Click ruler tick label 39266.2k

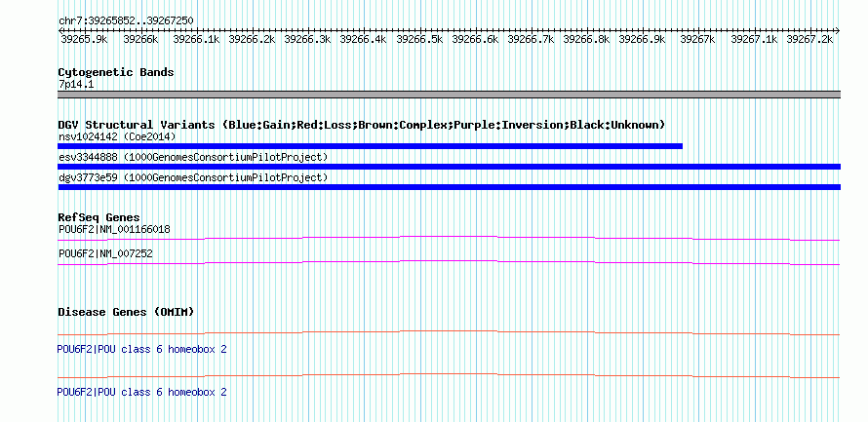[x=252, y=39]
